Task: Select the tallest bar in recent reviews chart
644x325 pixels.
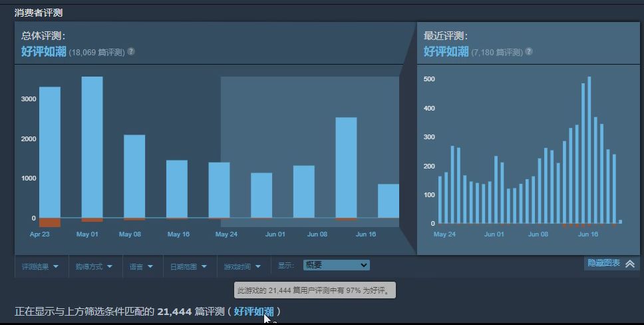Action: tap(589, 150)
